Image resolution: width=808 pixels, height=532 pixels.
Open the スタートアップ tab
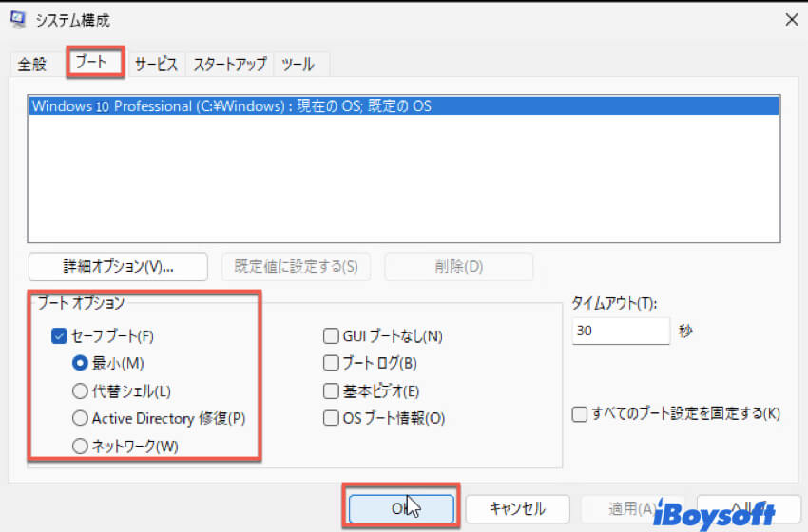pos(230,65)
